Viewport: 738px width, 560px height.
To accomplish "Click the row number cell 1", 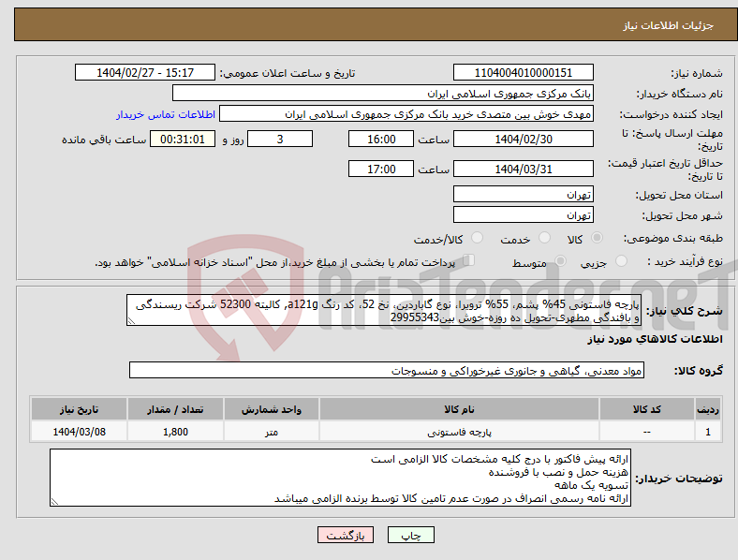I will click(708, 432).
